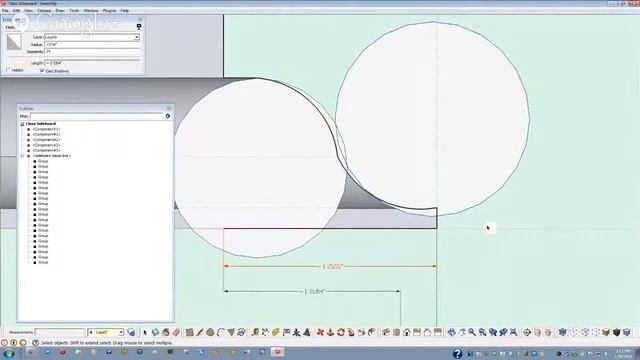The image size is (640, 360).
Task: Switch to Wireframe face style
Action: point(585,333)
